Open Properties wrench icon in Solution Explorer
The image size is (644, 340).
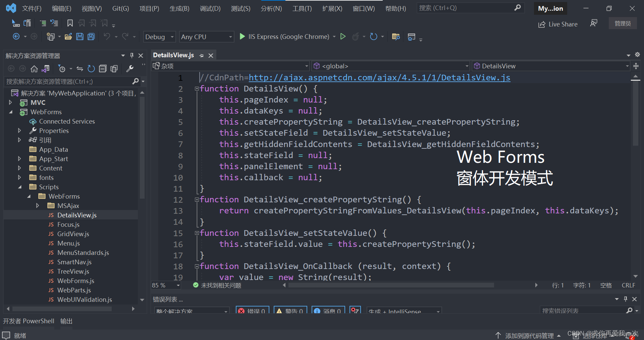(x=130, y=69)
